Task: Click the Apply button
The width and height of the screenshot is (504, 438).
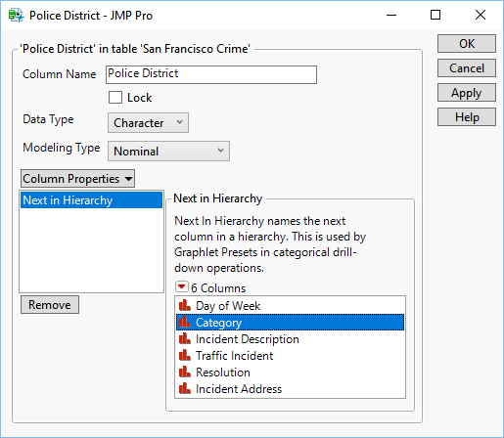Action: pos(467,93)
